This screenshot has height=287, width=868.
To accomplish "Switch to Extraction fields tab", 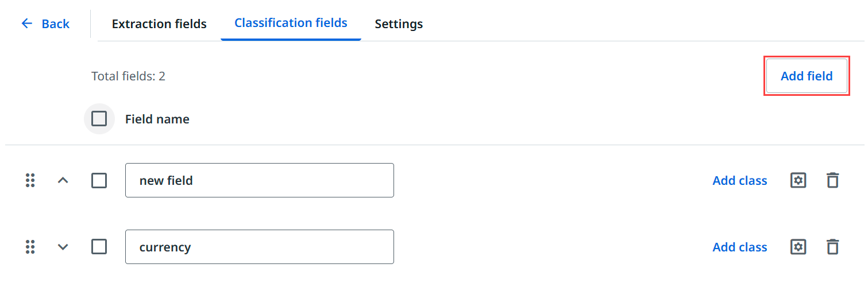I will click(x=159, y=24).
